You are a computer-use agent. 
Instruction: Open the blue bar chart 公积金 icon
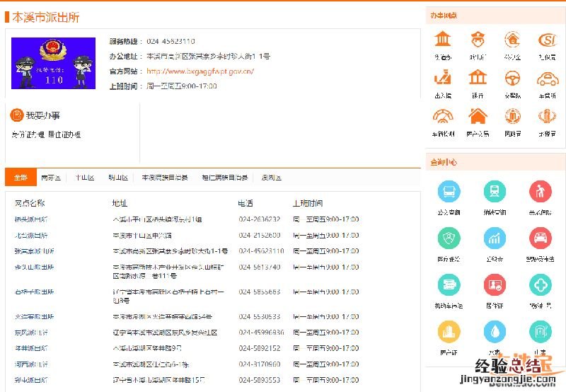(495, 238)
